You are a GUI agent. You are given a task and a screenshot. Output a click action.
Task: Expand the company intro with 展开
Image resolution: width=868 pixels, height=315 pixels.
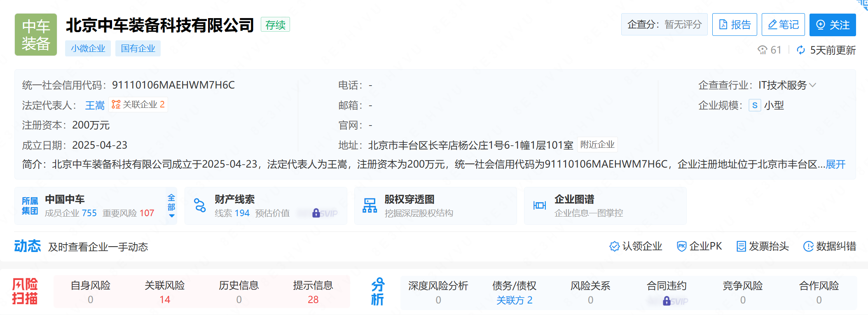pyautogui.click(x=835, y=164)
